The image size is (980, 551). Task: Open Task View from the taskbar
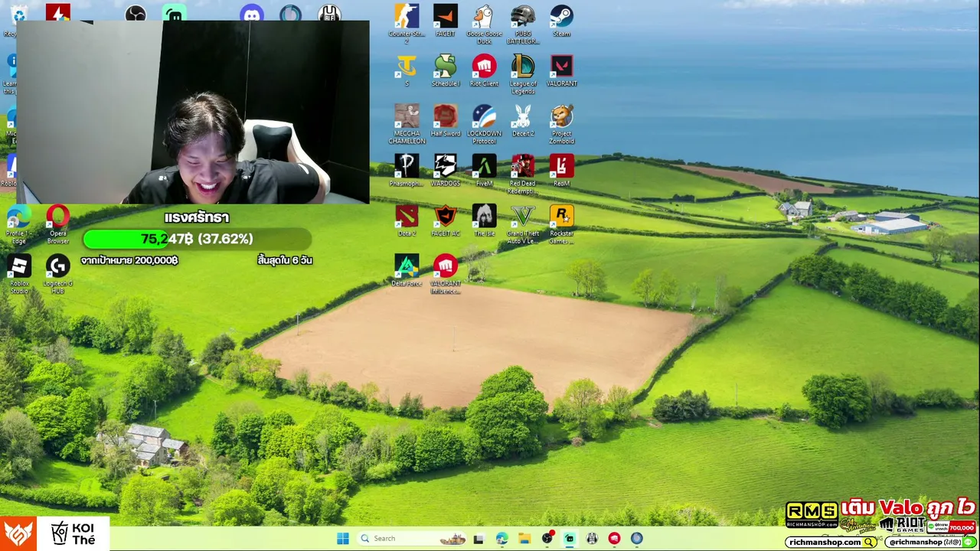479,538
